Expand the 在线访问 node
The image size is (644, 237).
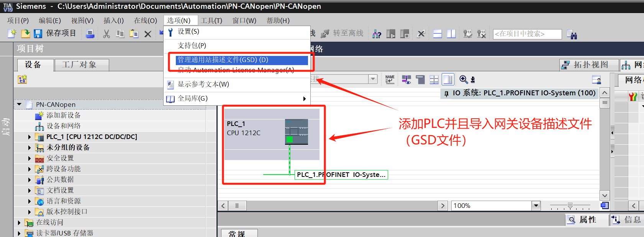tap(19, 222)
